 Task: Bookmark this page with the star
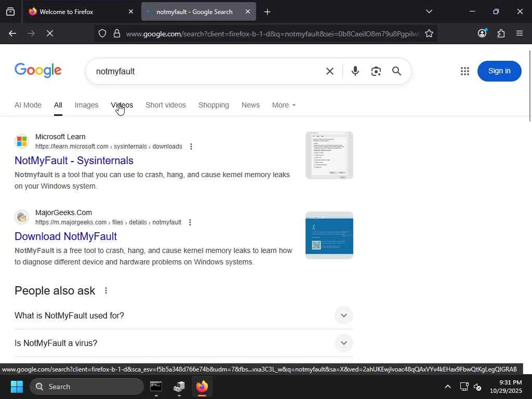pyautogui.click(x=429, y=33)
